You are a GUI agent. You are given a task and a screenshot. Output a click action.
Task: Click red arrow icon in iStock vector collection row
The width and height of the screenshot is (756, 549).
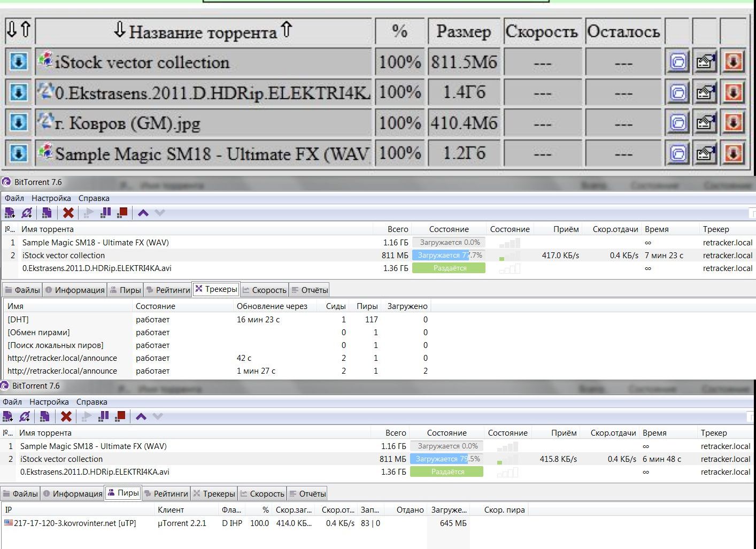click(x=733, y=62)
